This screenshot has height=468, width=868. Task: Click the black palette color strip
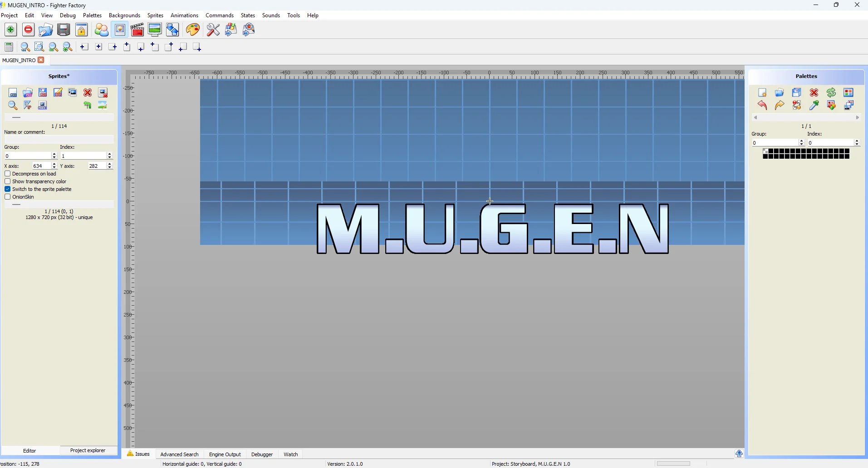click(806, 155)
